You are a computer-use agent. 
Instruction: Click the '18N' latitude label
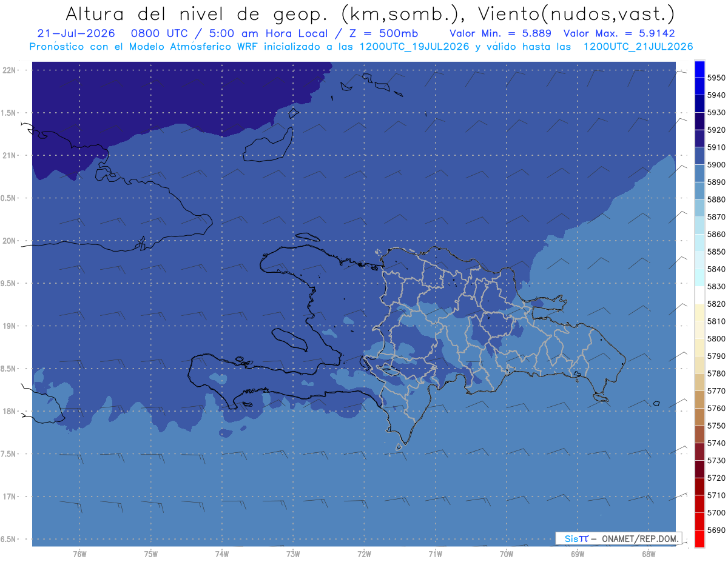pos(9,411)
